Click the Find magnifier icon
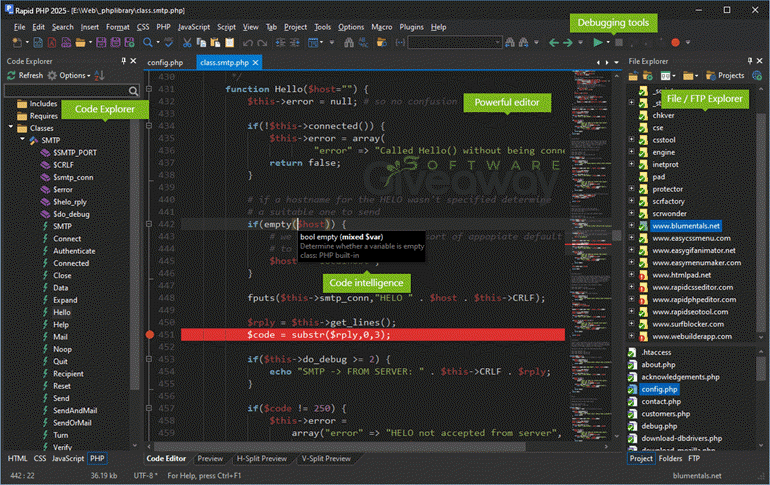The image size is (770, 485). point(147,43)
